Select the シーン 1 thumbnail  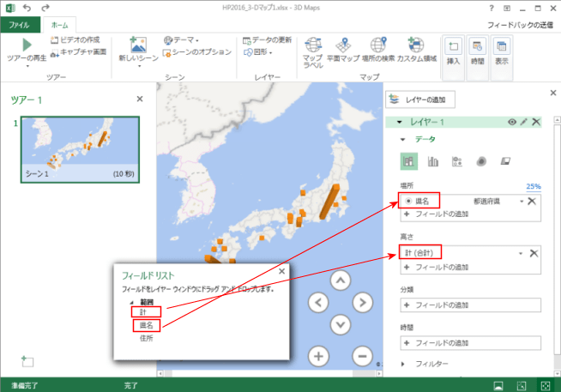[x=80, y=149]
